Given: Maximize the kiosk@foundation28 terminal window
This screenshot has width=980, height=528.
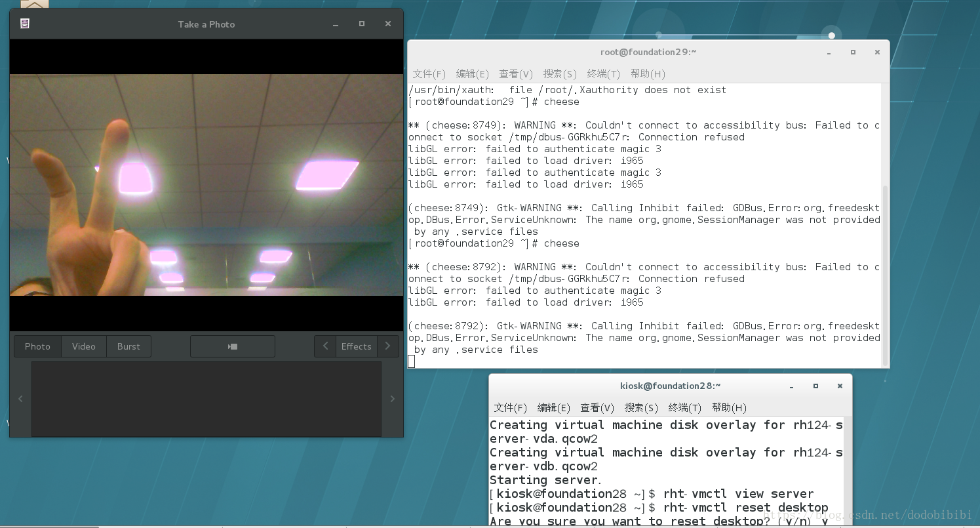Looking at the screenshot, I should coord(815,386).
